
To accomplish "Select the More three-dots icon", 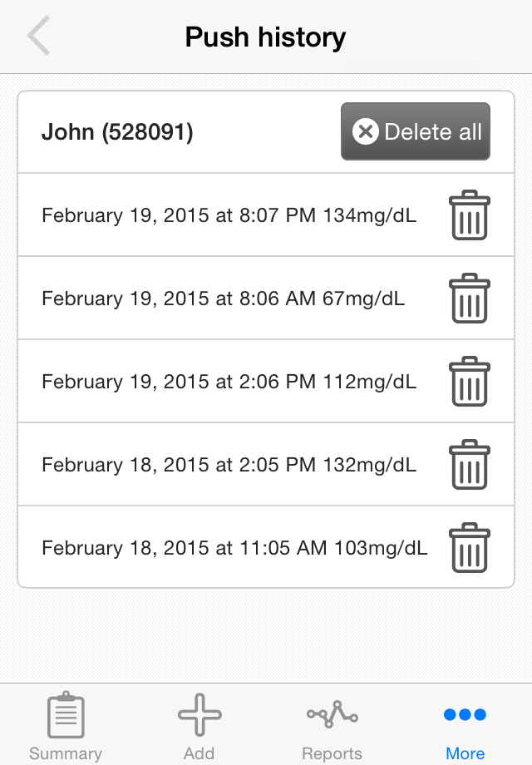I will 465,715.
